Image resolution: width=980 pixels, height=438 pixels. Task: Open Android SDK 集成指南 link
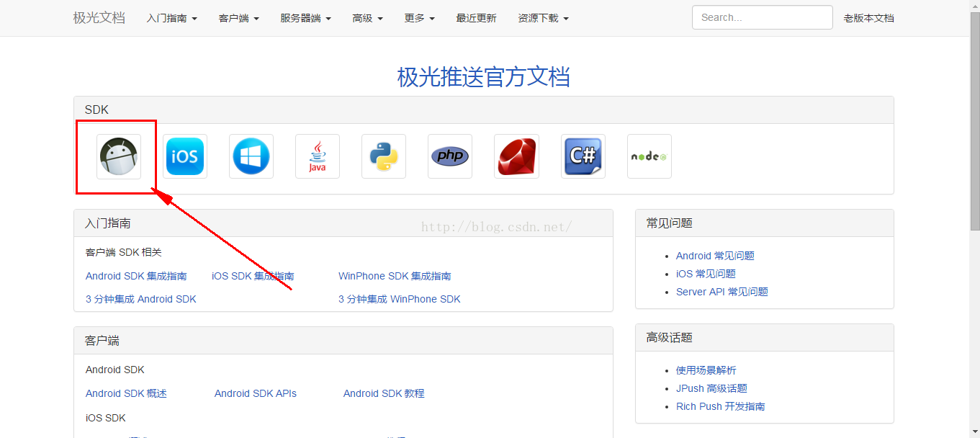136,276
